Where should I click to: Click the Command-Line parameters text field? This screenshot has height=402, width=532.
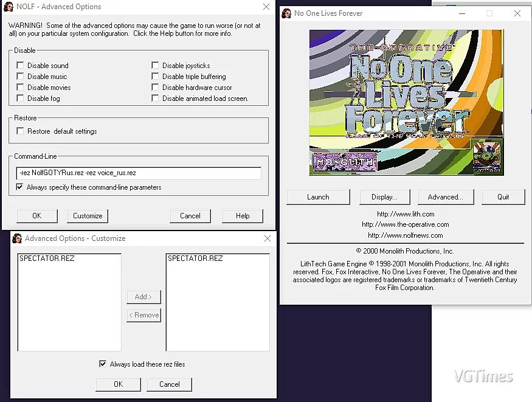click(x=139, y=173)
